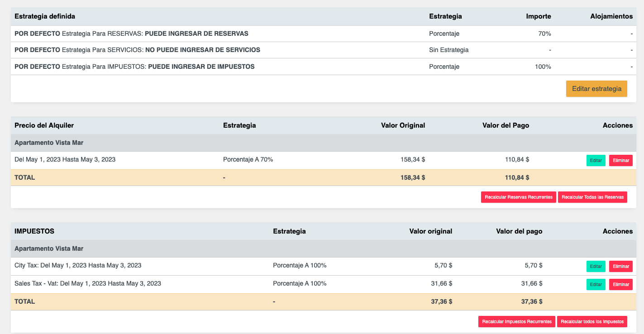
Task: Edit the City Tax entry
Action: point(596,266)
